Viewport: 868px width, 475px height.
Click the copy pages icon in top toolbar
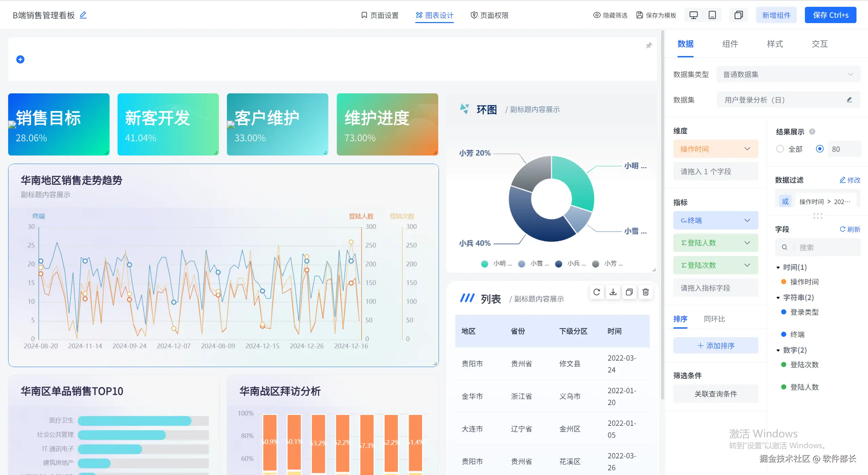(738, 15)
